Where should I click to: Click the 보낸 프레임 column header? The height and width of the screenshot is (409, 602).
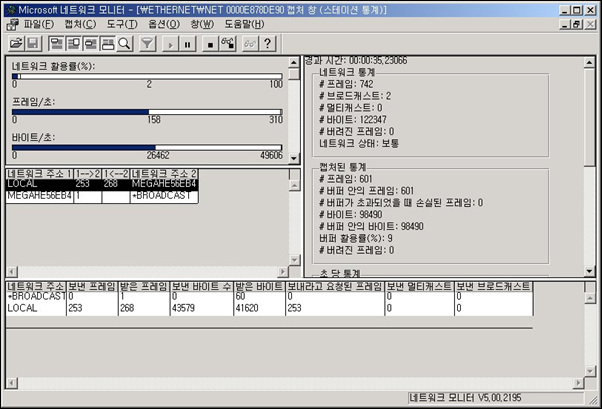coord(92,286)
